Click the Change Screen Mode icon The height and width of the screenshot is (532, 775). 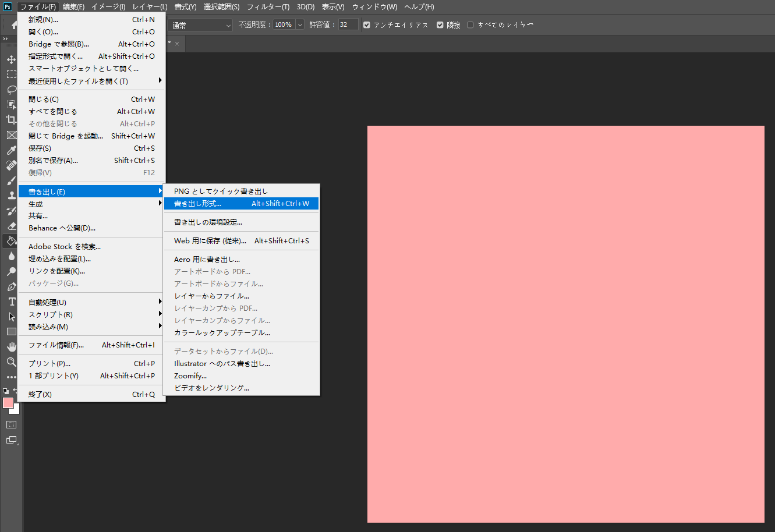point(11,440)
